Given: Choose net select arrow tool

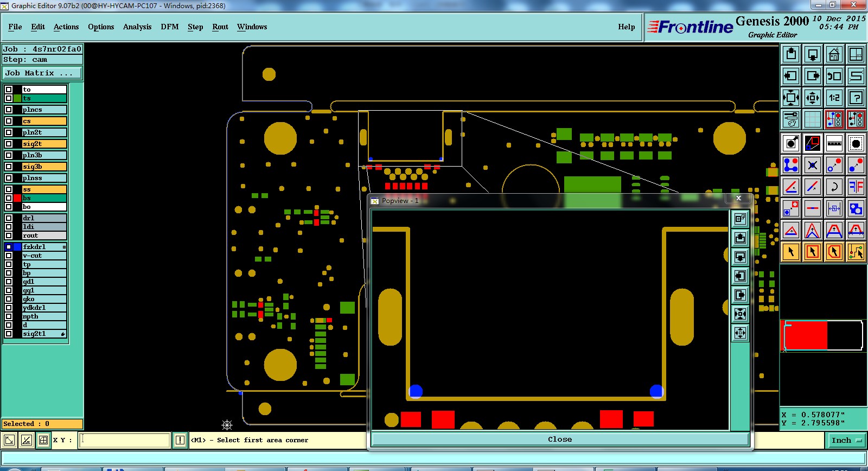Looking at the screenshot, I should tap(856, 252).
